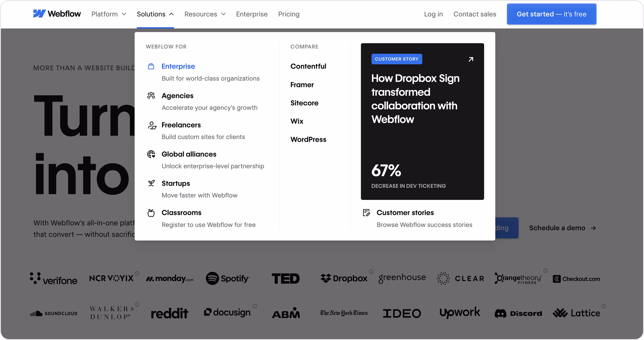This screenshot has height=340, width=644.
Task: Click the info icon beside Dropbox logo
Action: [371, 272]
